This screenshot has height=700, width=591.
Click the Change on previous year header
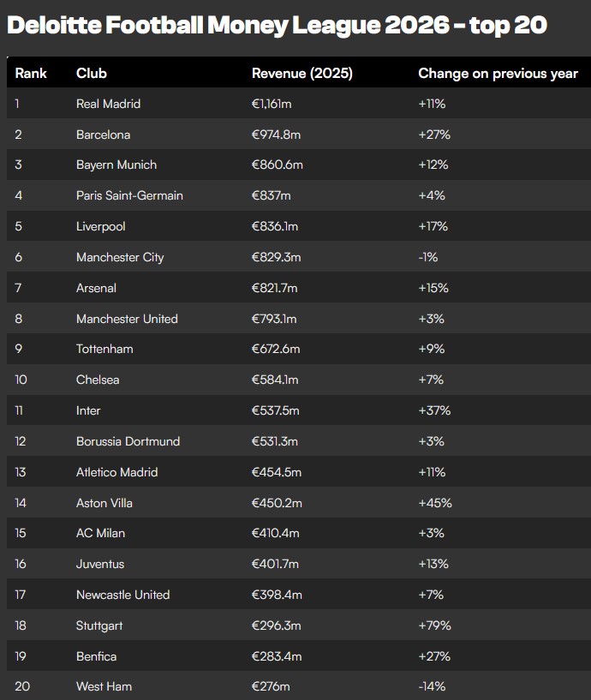click(498, 74)
